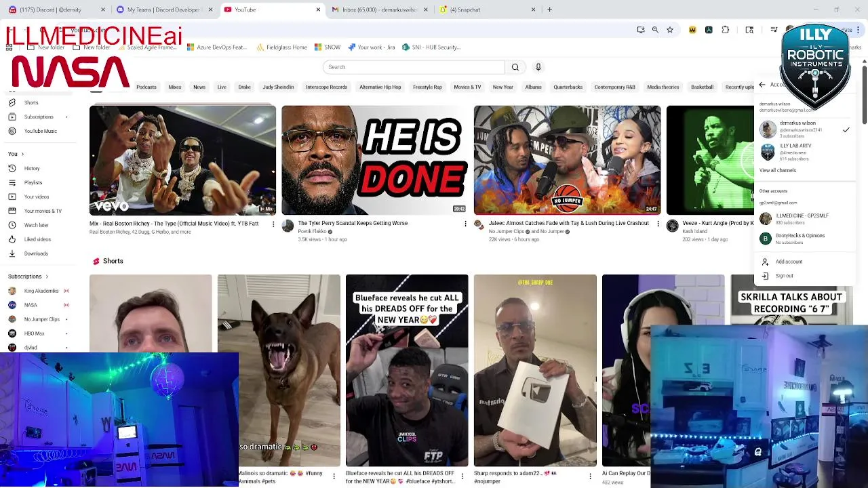Select the News filter chip

(x=199, y=87)
